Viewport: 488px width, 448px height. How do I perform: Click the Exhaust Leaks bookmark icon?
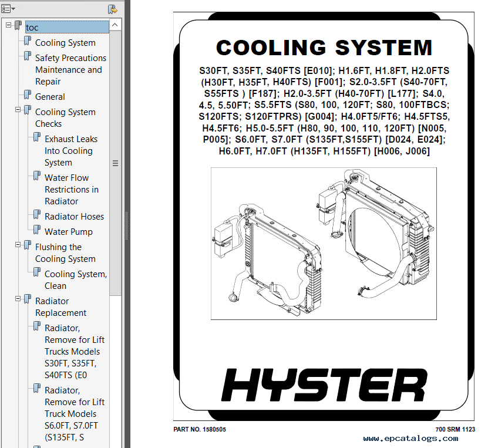click(37, 137)
